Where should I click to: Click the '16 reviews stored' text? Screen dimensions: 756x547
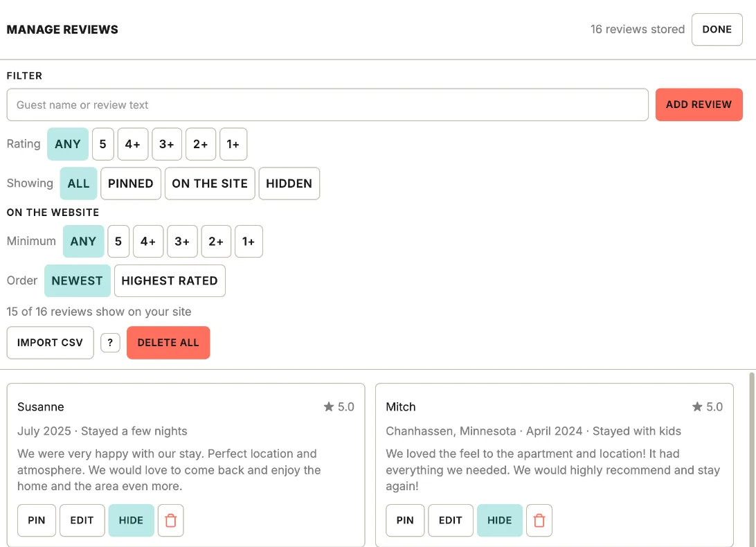[638, 29]
